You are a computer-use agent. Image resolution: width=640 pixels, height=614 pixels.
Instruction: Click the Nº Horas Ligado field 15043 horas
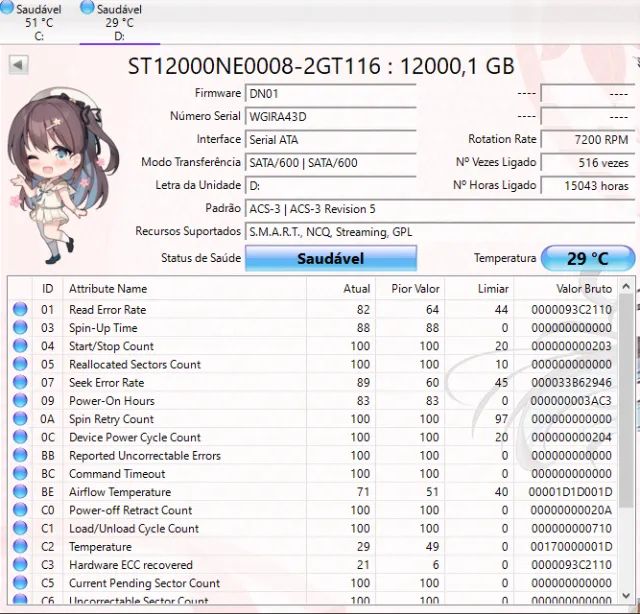(588, 186)
